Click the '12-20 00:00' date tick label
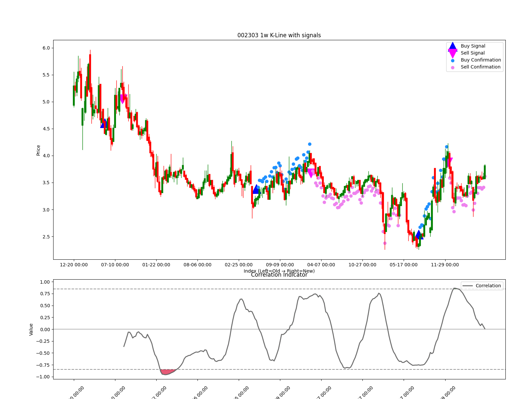 click(74, 265)
